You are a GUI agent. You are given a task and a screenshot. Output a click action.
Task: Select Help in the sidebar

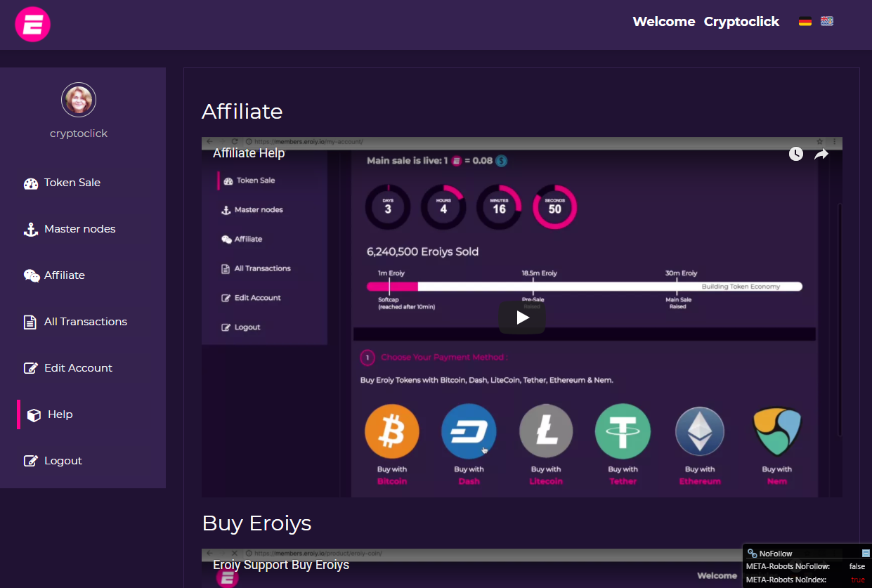coord(60,414)
